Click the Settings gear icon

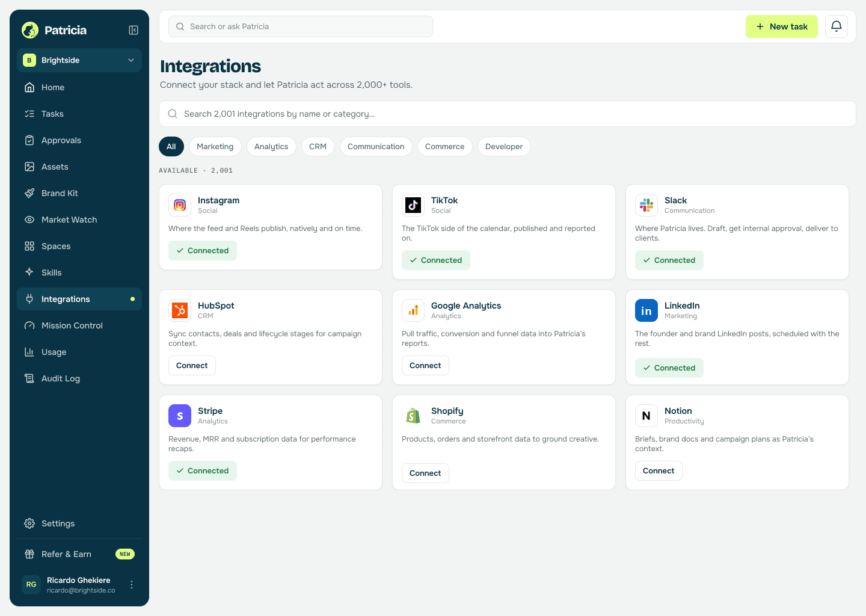tap(29, 523)
